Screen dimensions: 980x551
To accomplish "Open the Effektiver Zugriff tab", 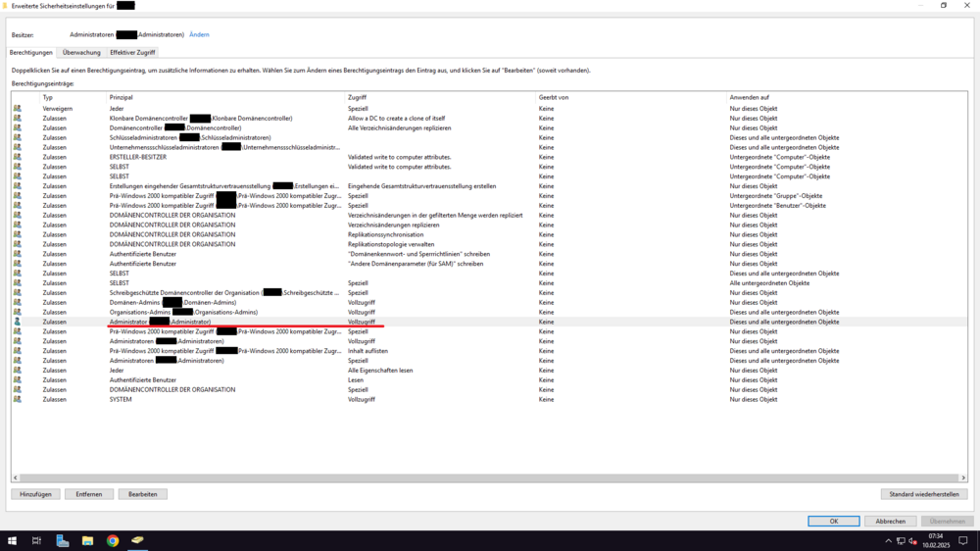I will click(132, 52).
